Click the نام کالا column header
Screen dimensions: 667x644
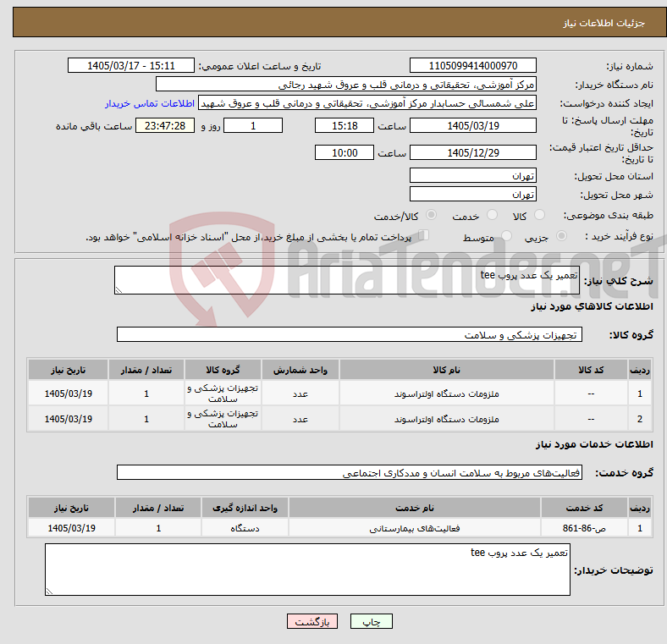[x=447, y=370]
